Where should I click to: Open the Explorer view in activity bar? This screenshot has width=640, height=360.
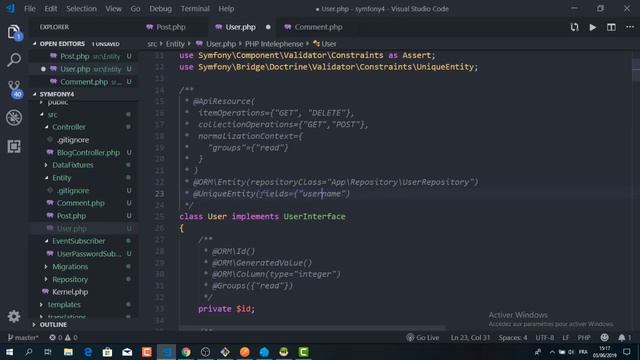(14, 32)
